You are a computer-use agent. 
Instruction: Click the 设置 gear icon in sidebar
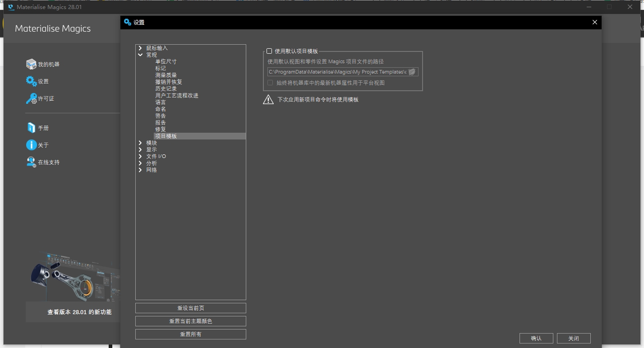pos(30,81)
